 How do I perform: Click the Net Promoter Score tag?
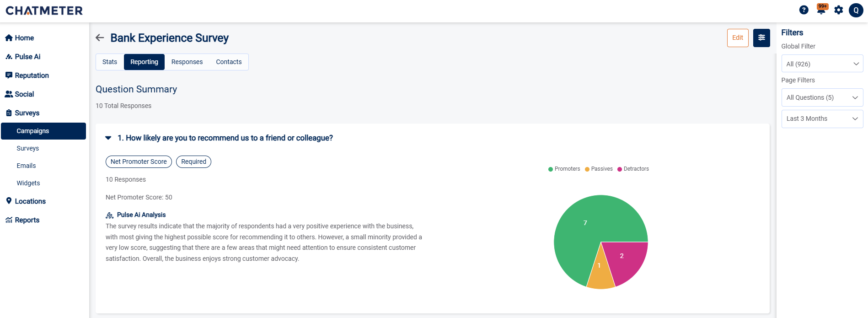139,162
